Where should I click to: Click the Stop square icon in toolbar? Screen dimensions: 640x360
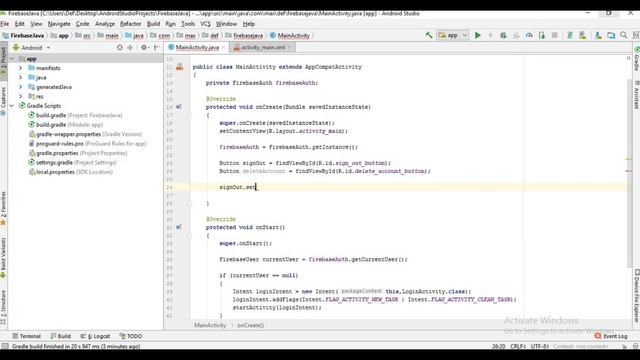click(554, 36)
